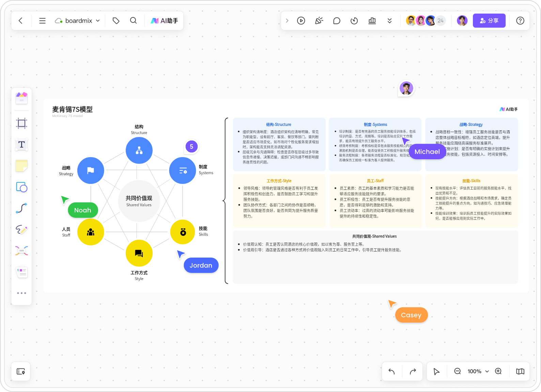
Task: Select the 结构-Structure card
Action: [279, 145]
